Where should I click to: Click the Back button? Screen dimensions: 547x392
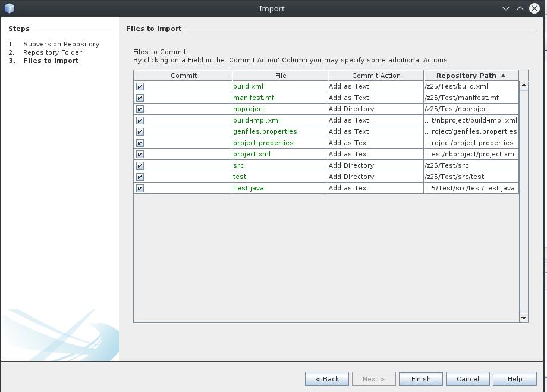tap(327, 379)
